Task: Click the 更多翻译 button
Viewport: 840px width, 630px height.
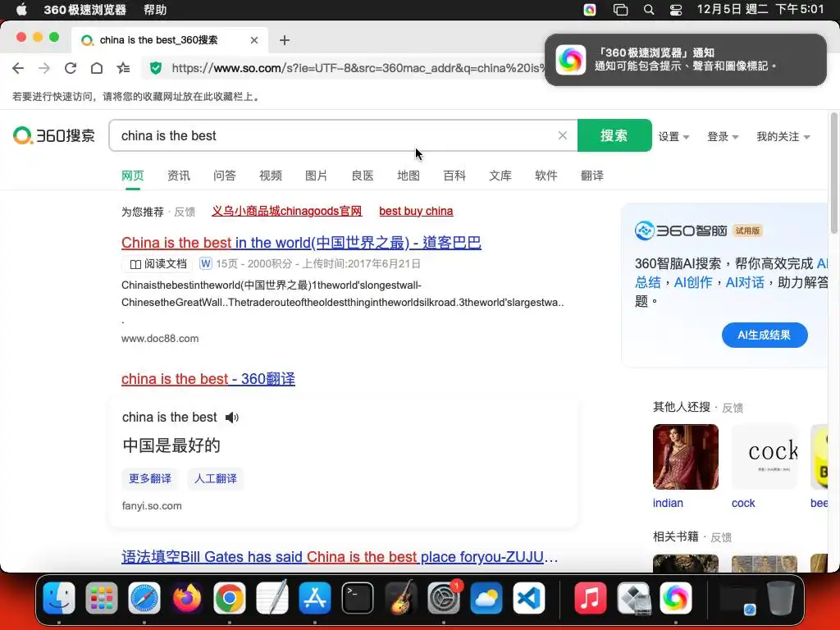Action: (x=150, y=478)
